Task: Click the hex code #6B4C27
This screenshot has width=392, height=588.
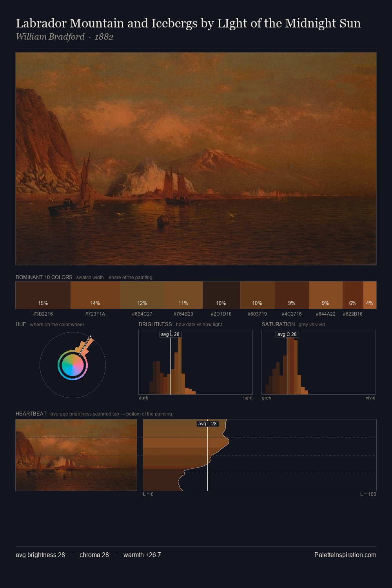Action: (142, 314)
